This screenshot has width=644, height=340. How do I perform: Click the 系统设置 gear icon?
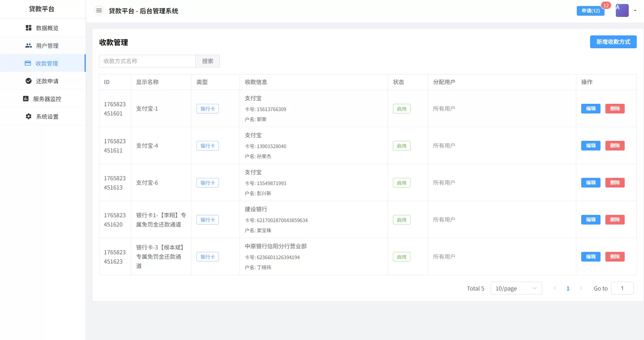(x=29, y=116)
